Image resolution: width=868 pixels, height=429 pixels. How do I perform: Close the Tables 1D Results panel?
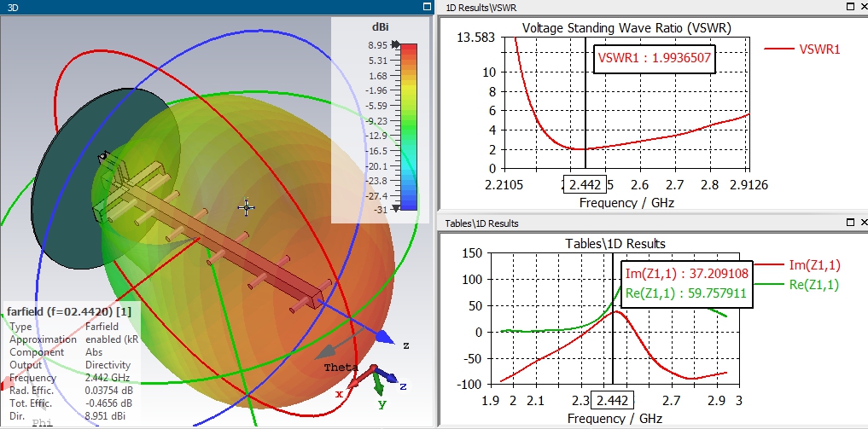tap(864, 223)
